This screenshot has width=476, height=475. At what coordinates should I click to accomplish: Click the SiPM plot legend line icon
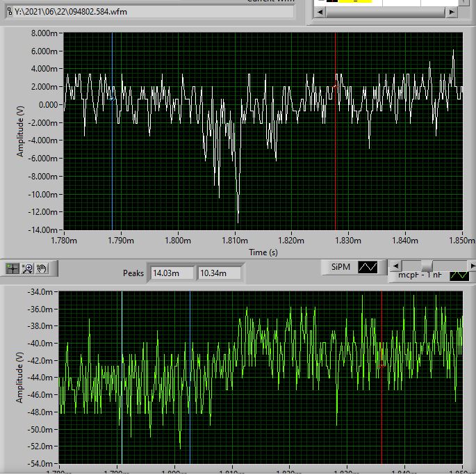pyautogui.click(x=367, y=267)
